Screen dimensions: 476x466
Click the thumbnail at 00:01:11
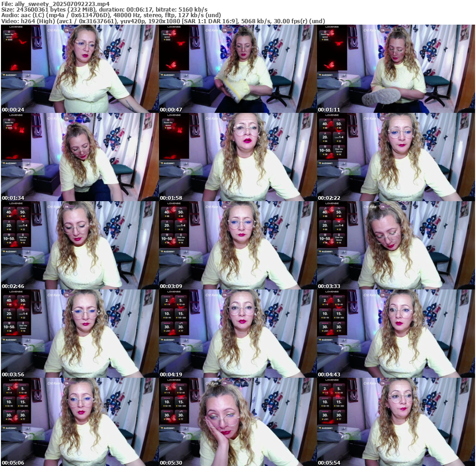click(x=396, y=69)
